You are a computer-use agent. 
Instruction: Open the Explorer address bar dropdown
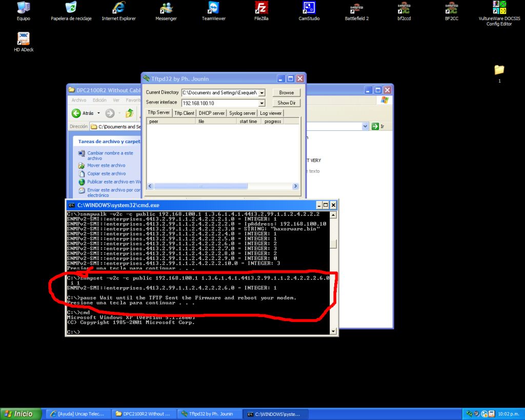[x=365, y=126]
